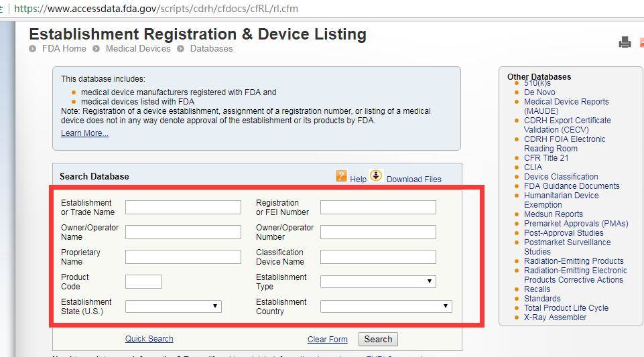Open the Device Classification database link
Screen dimensions: 644x357
561,177
